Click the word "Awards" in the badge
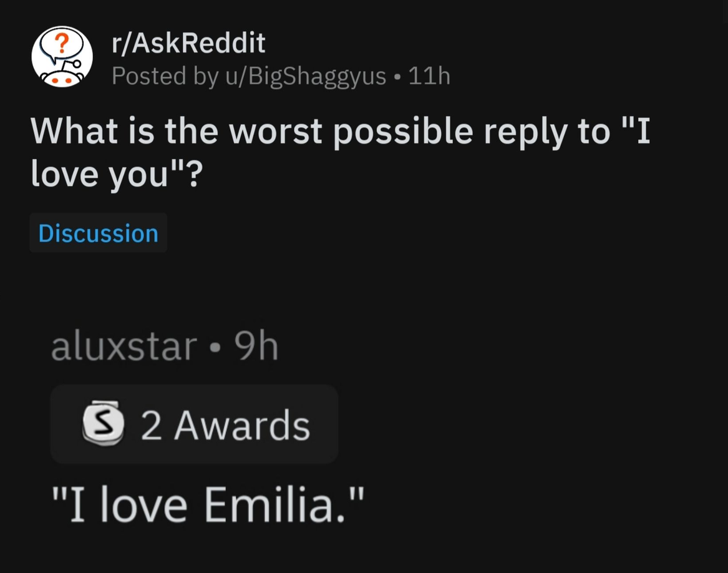The height and width of the screenshot is (573, 728). tap(242, 425)
